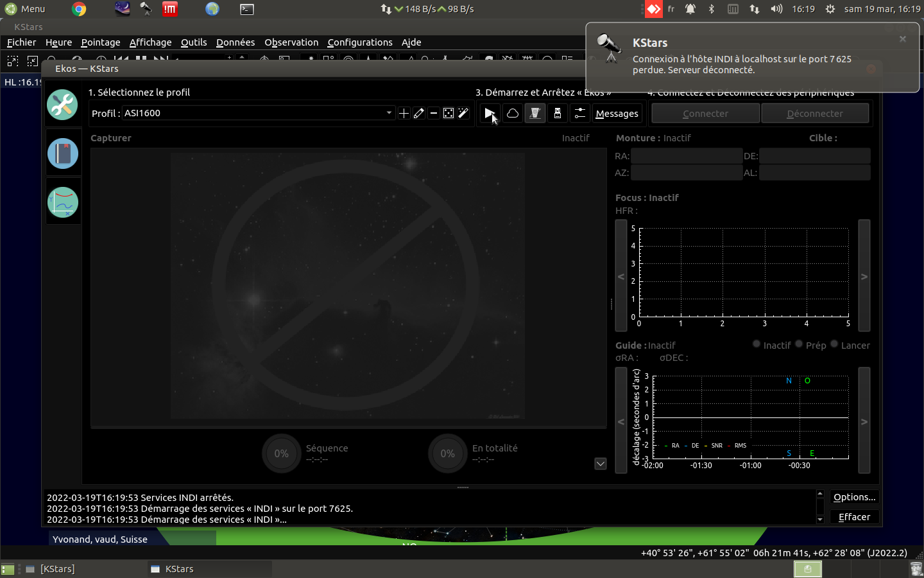Click the Connecter button
This screenshot has width=924, height=578.
coord(706,114)
